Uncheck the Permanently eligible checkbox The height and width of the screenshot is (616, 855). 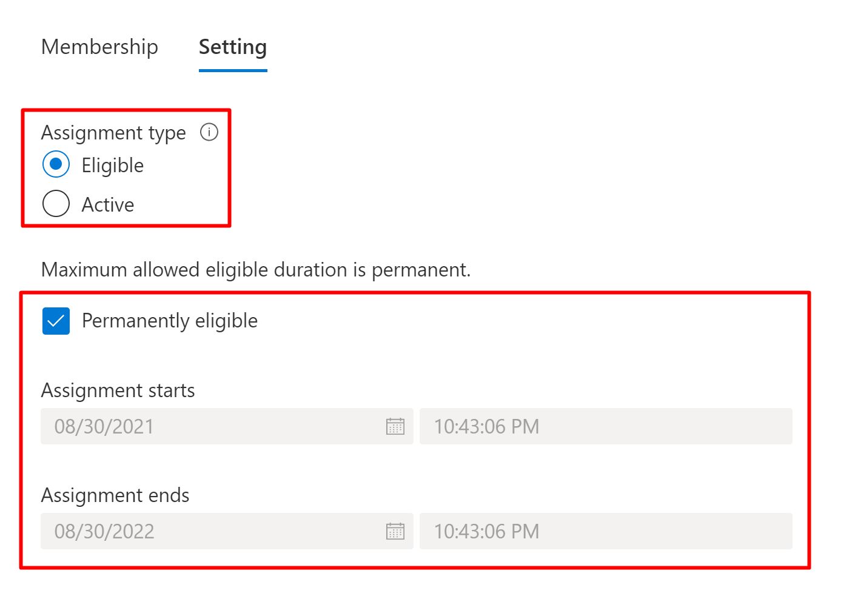pos(56,321)
